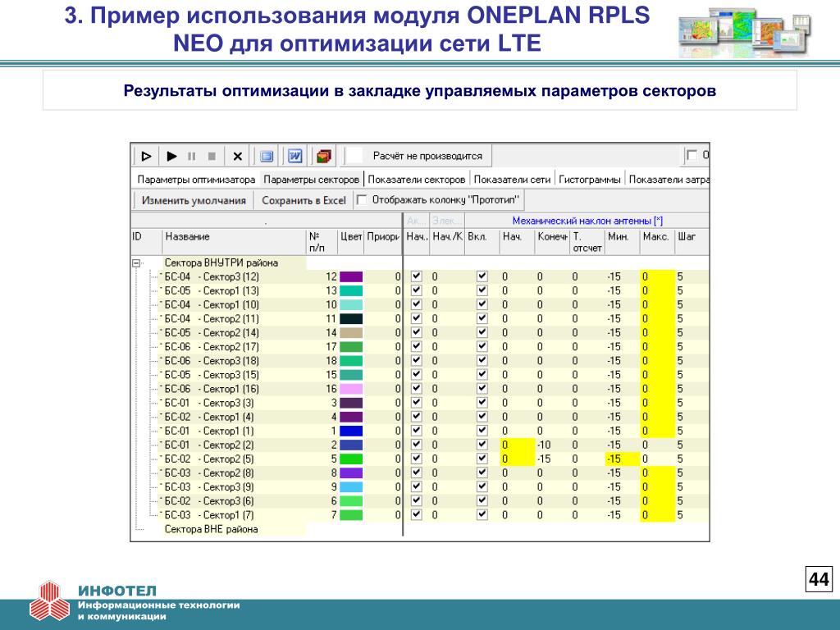Click the tan color swatch of БС-05 Сектор2 (14)
This screenshot has width=840, height=630.
point(351,333)
